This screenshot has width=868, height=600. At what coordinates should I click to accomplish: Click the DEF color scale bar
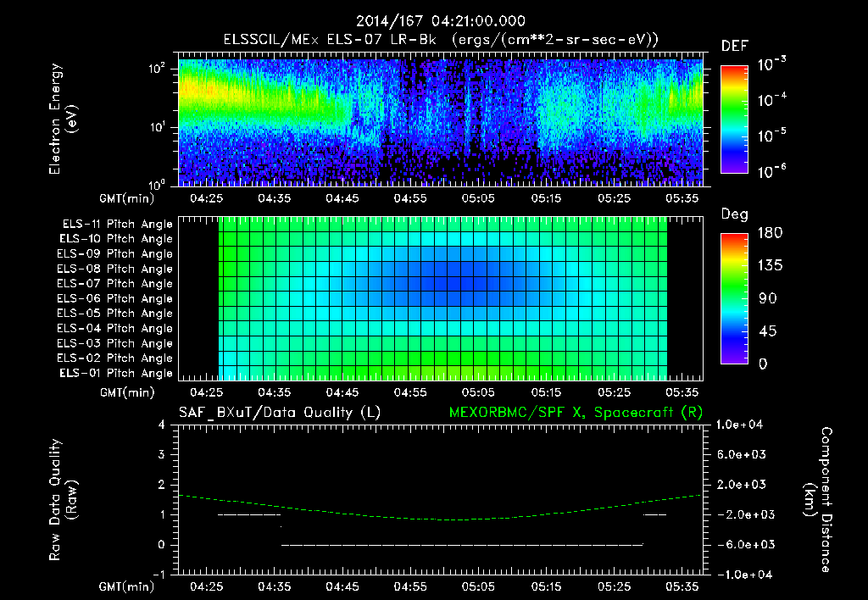click(x=734, y=119)
